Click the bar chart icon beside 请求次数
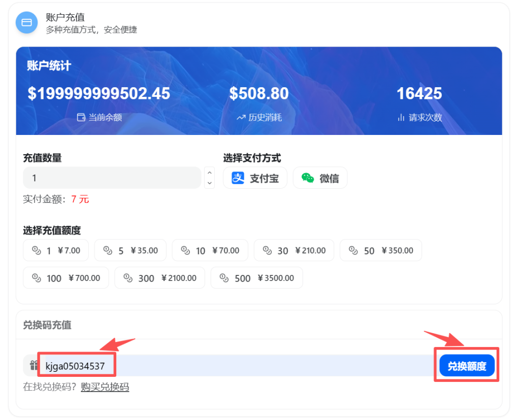This screenshot has height=420, width=520. coord(401,118)
